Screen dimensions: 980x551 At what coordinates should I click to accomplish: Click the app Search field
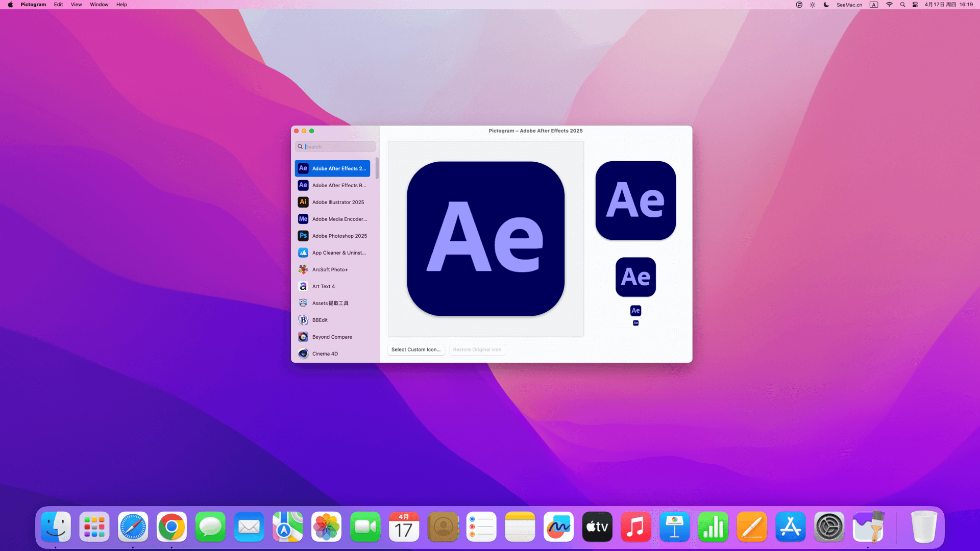click(x=339, y=146)
